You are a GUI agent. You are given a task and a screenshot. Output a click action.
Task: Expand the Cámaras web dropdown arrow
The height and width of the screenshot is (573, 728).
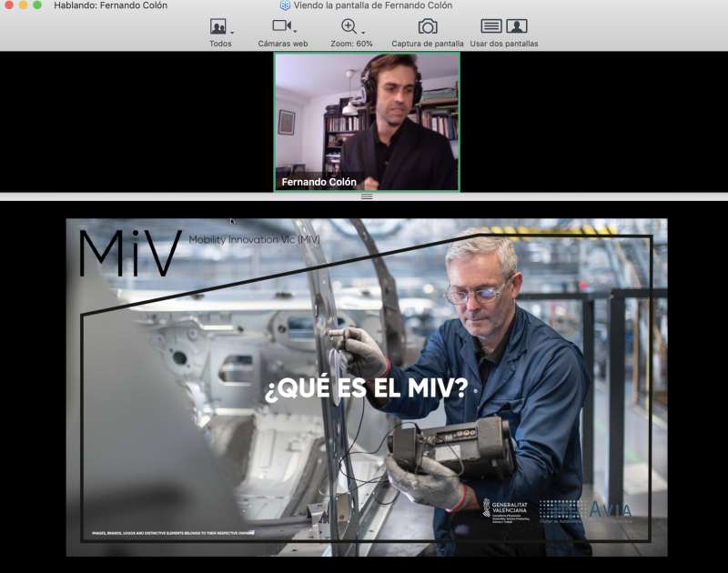[x=296, y=33]
